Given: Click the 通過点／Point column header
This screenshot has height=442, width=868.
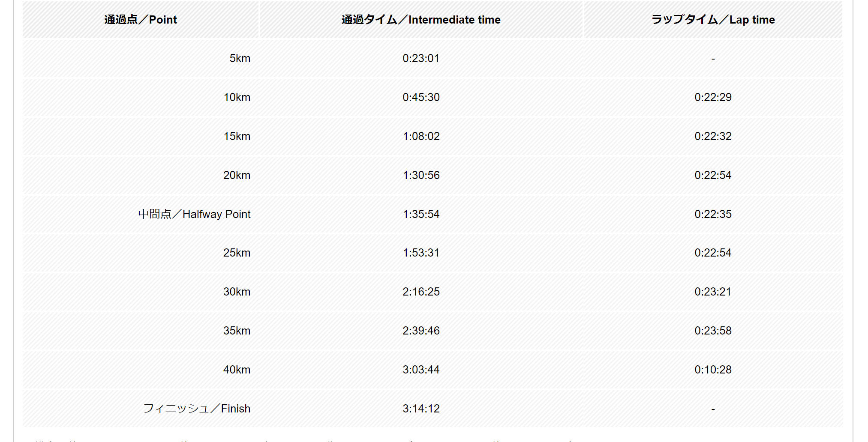Looking at the screenshot, I should click(141, 20).
